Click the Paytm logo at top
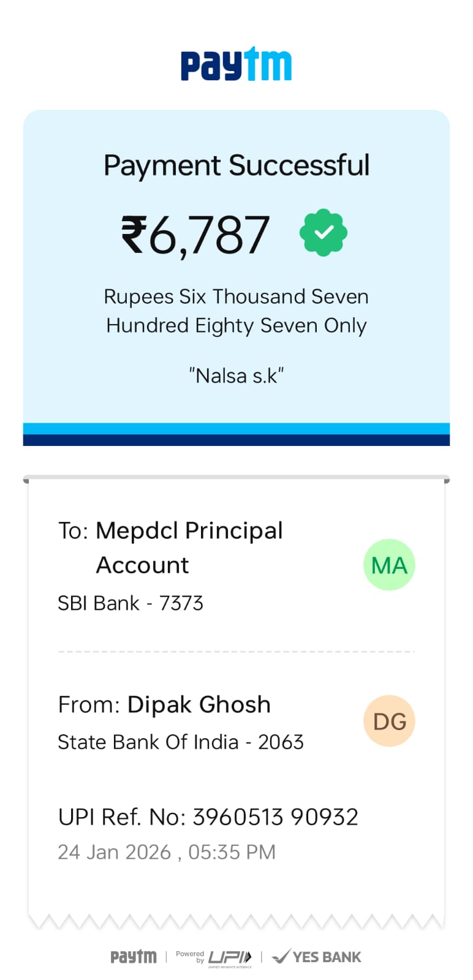The image size is (473, 980). point(236,64)
